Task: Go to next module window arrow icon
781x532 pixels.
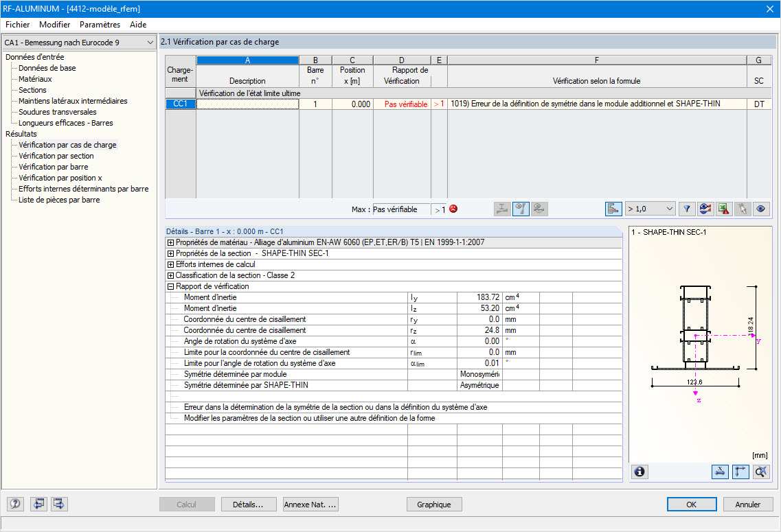Action: pyautogui.click(x=59, y=504)
